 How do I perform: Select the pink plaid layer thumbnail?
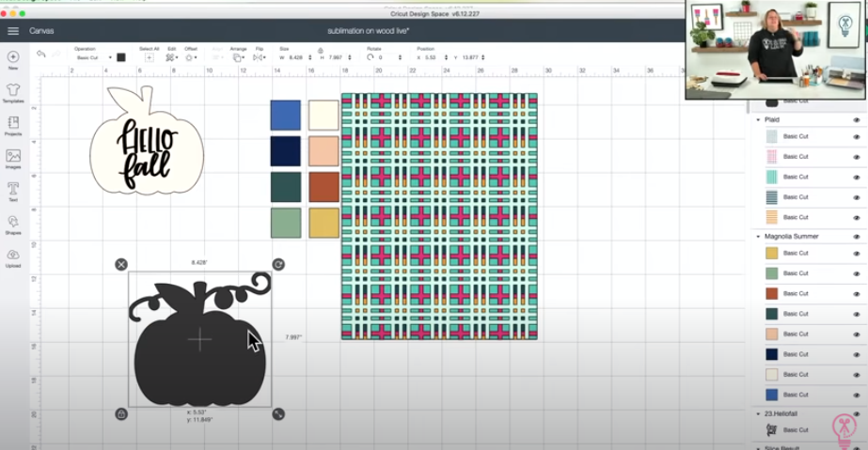pyautogui.click(x=772, y=157)
